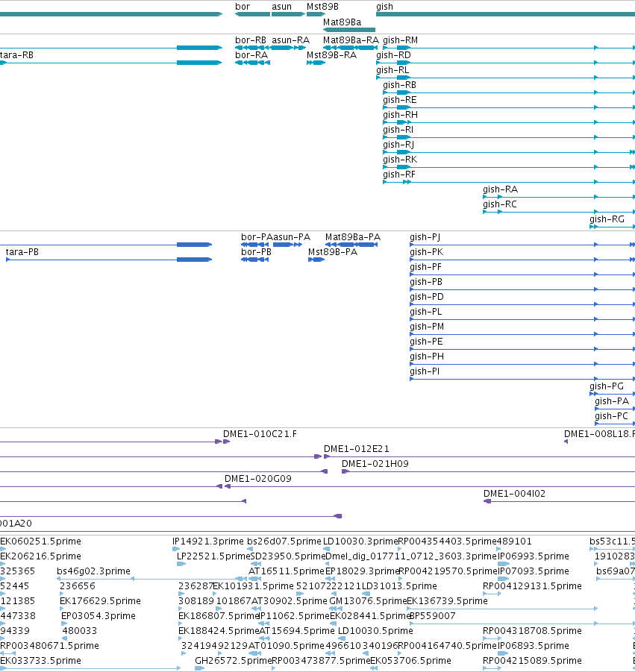Select the Mat89Ba gene label
The image size is (635, 672).
[342, 22]
